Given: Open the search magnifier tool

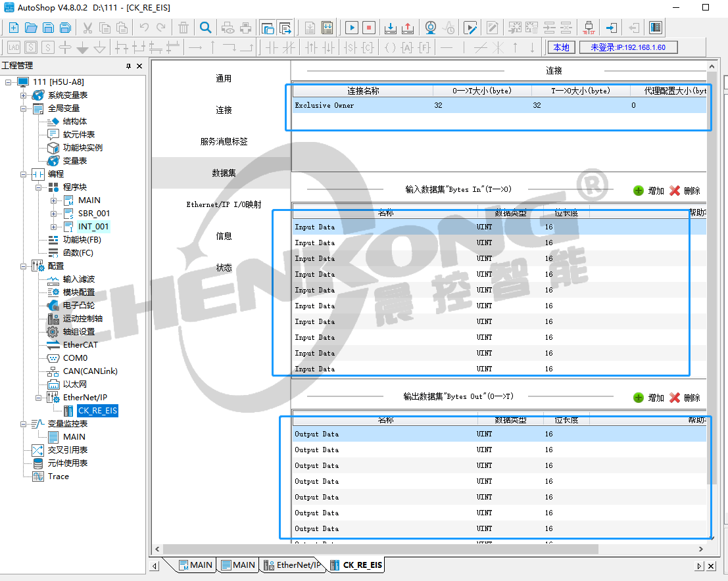Looking at the screenshot, I should click(x=205, y=28).
